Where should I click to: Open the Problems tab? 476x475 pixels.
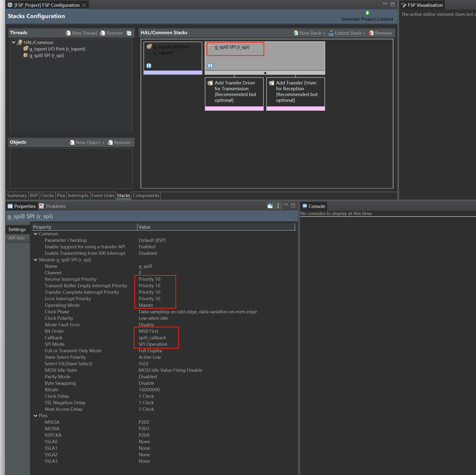52,206
